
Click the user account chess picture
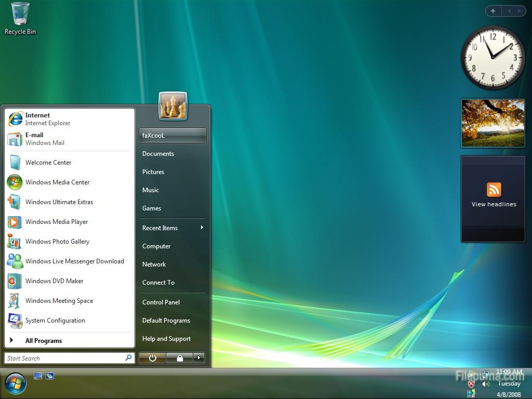(x=172, y=106)
